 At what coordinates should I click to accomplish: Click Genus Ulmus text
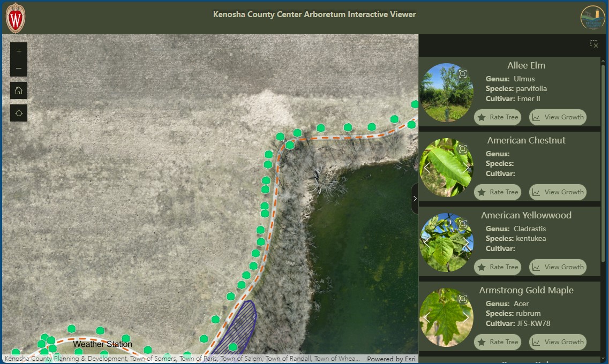pyautogui.click(x=510, y=79)
